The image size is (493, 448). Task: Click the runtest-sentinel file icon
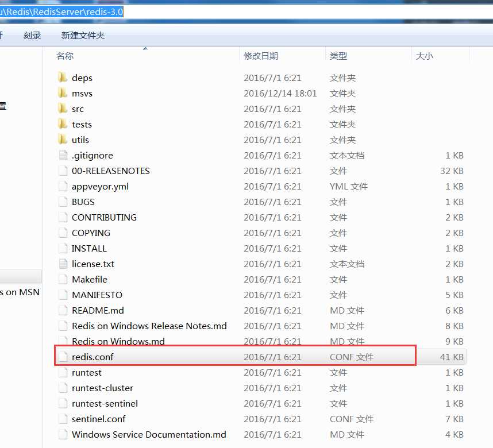(63, 403)
